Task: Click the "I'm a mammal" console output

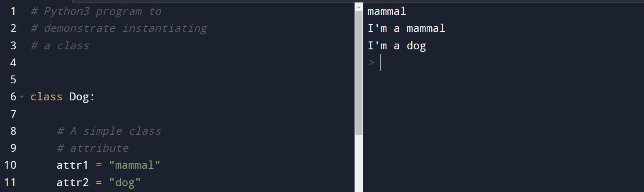Action: tap(406, 29)
